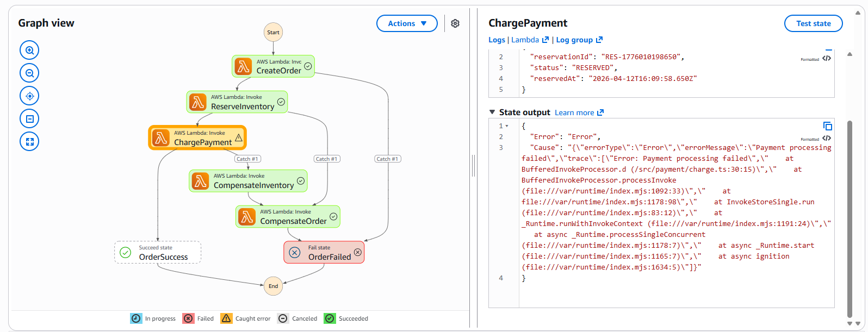The height and width of the screenshot is (332, 868).
Task: Click the Test state button
Action: pos(813,23)
